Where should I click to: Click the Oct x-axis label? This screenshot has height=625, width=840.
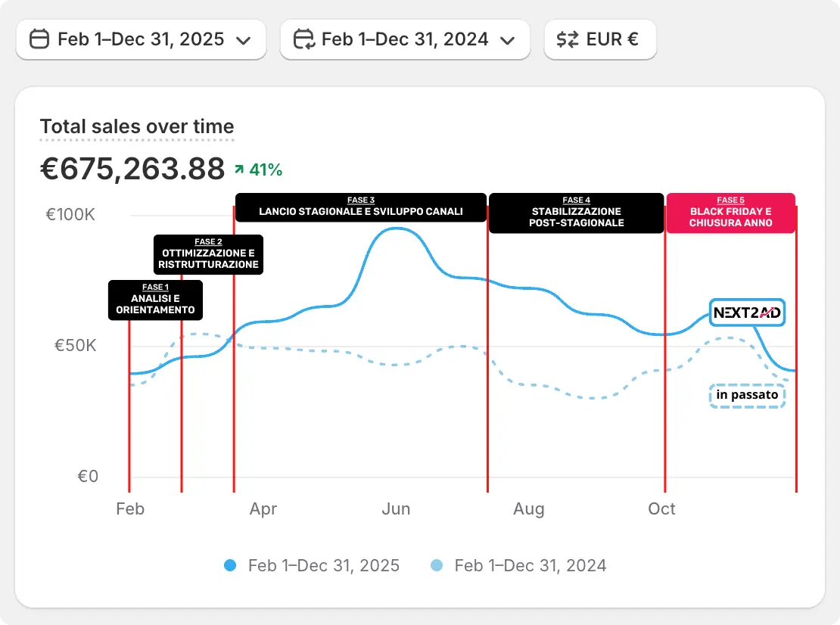[x=661, y=508]
